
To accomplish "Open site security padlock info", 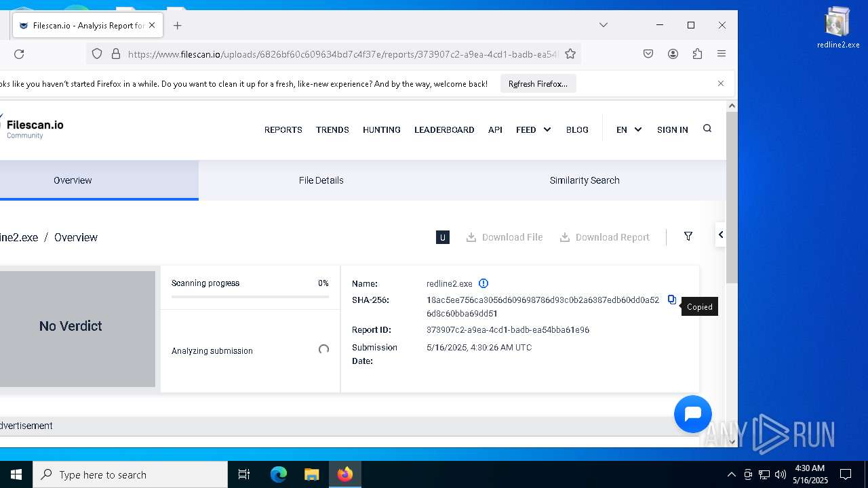I will [115, 54].
